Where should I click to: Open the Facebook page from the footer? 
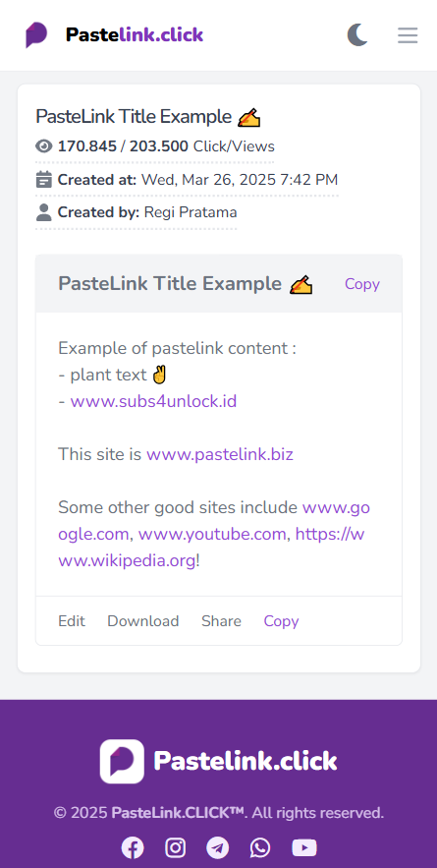coord(133,847)
